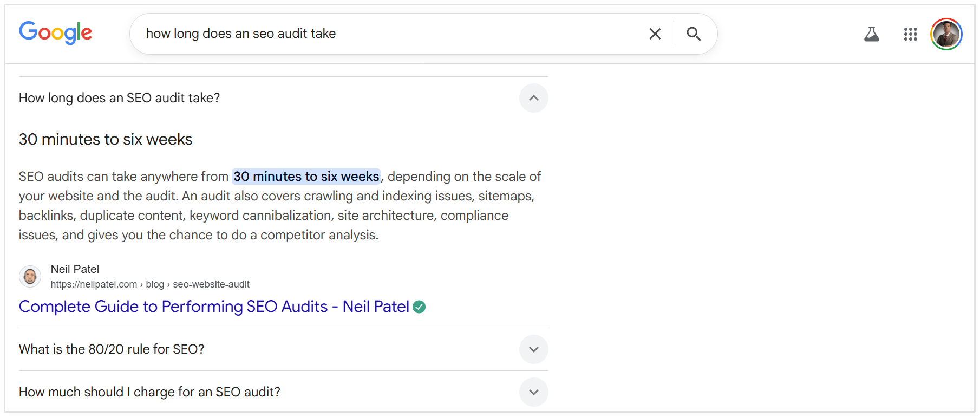Expand 'What is the 80/20 rule for SEO?'
980x417 pixels.
coord(533,349)
